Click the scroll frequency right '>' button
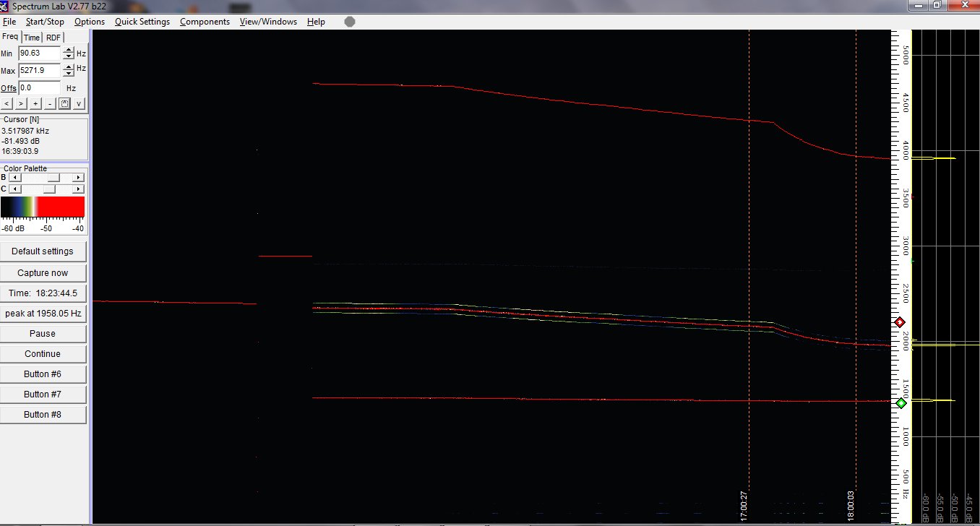The image size is (980, 526). point(21,103)
